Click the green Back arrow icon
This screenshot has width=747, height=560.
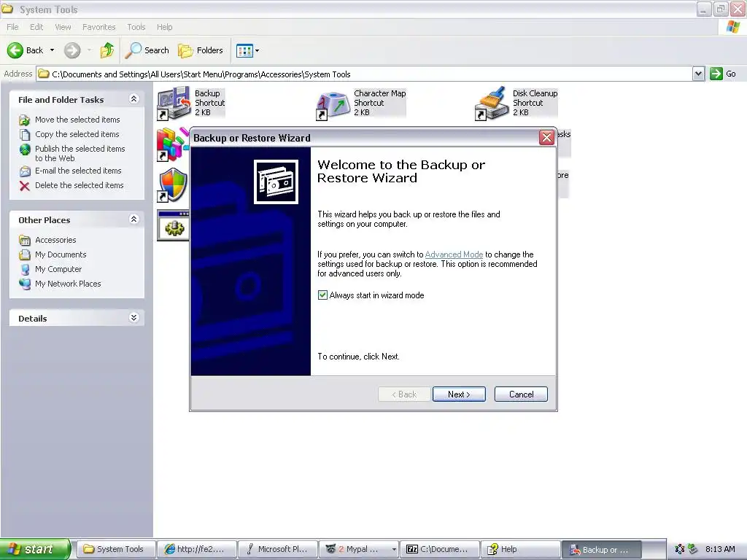[x=15, y=50]
